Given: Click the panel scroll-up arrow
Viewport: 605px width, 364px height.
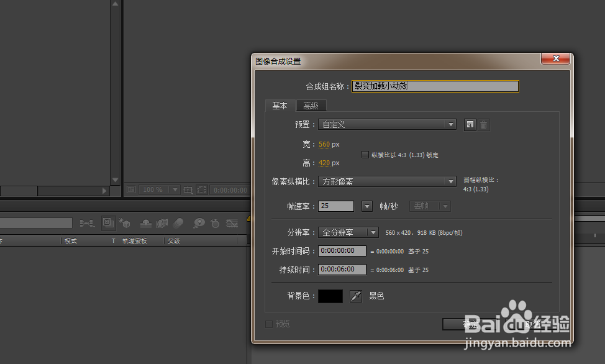Looking at the screenshot, I should pos(116,4).
